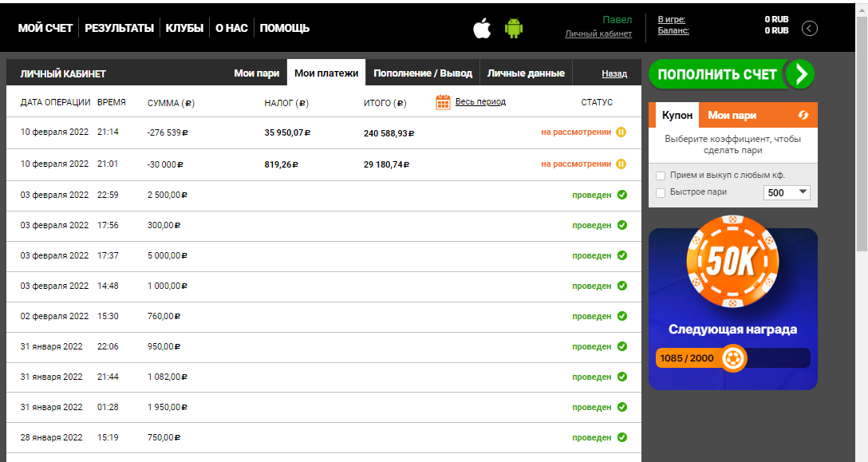This screenshot has height=462, width=868.
Task: Click the Android app icon
Action: coord(513,29)
